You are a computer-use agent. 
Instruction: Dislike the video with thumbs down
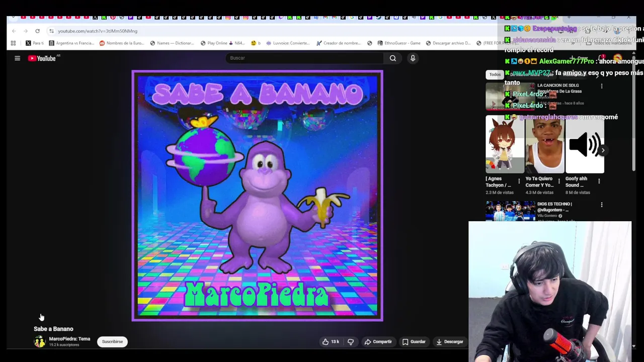pos(351,342)
